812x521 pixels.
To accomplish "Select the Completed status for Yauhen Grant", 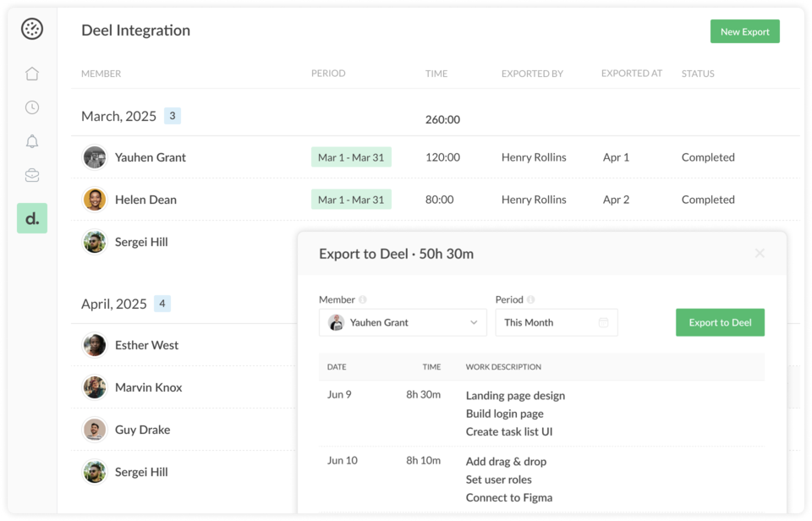I will click(x=708, y=157).
